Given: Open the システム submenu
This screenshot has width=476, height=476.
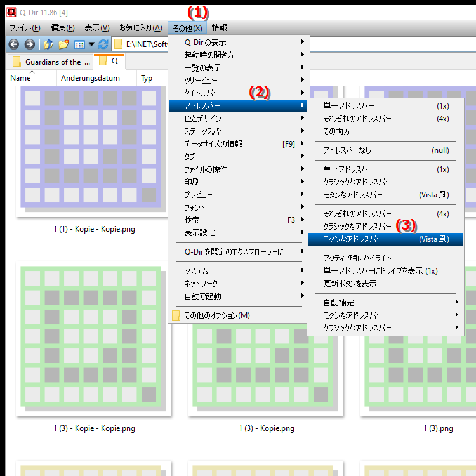Looking at the screenshot, I should (x=238, y=271).
